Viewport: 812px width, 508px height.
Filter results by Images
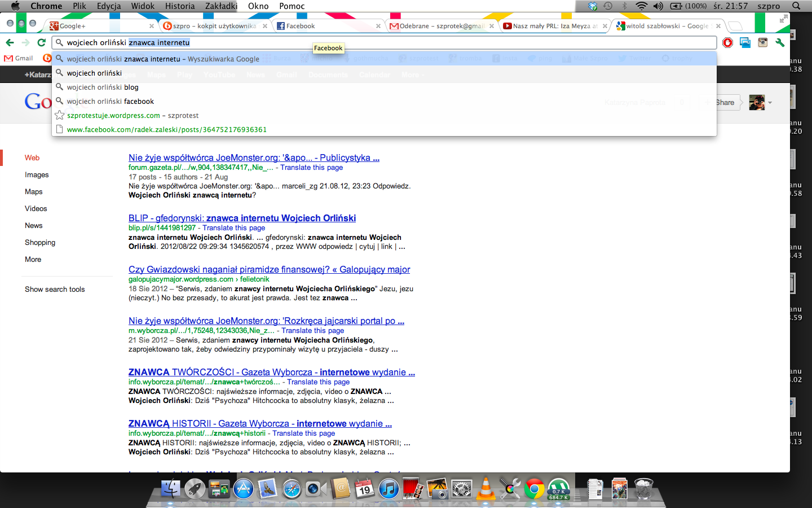click(37, 175)
